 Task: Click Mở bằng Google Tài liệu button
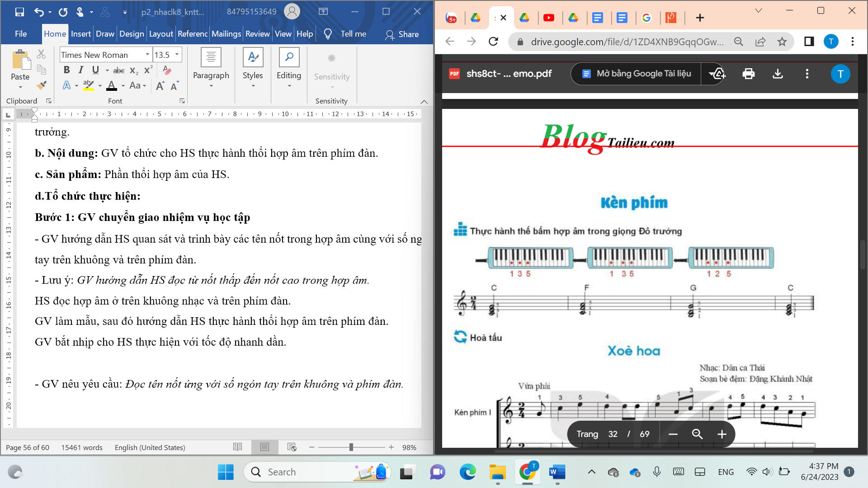(637, 74)
